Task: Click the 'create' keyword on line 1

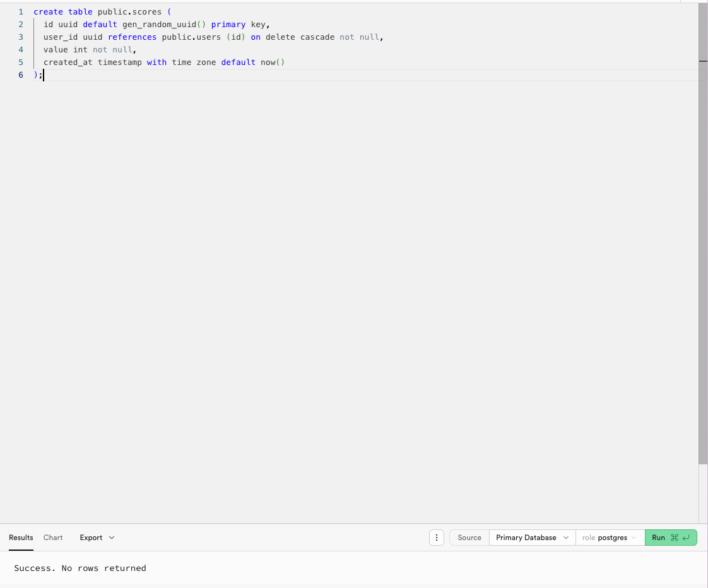Action: [x=49, y=12]
